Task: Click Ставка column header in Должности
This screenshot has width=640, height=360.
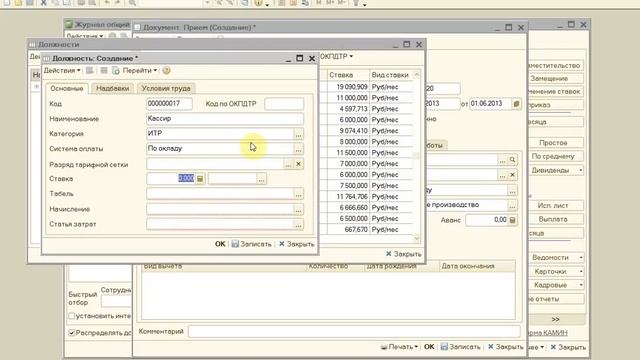Action: tap(348, 75)
